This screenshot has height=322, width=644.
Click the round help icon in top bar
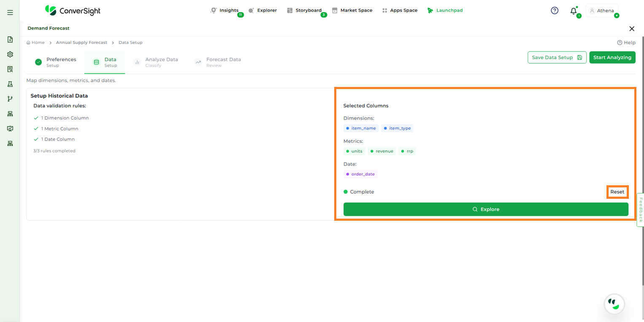[555, 11]
